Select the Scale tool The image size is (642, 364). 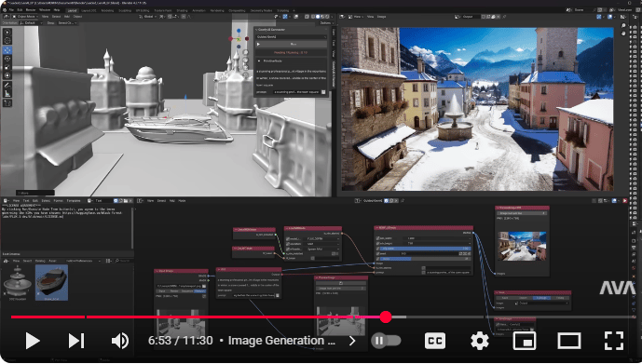point(7,67)
